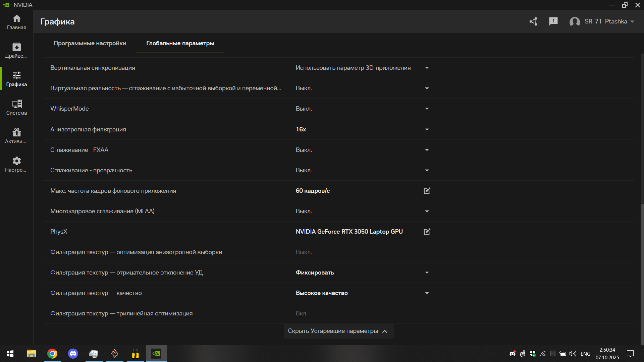Open the Главная home sidebar icon

click(x=16, y=22)
